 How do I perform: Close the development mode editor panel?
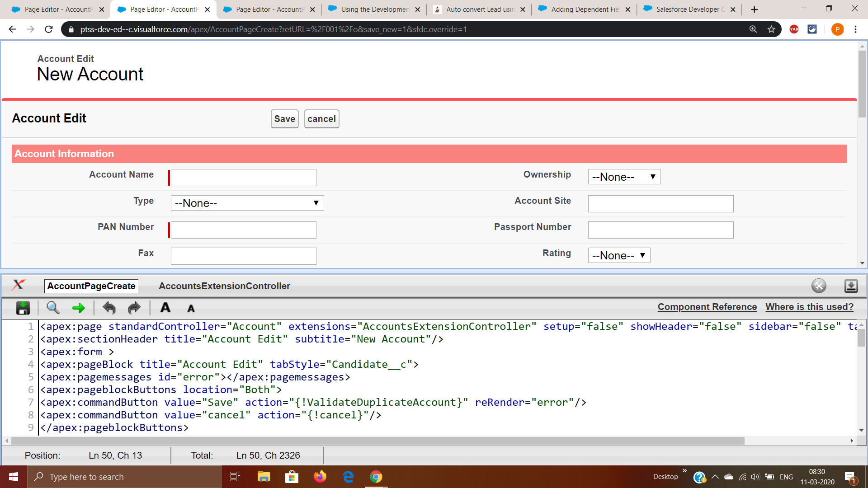coord(819,286)
